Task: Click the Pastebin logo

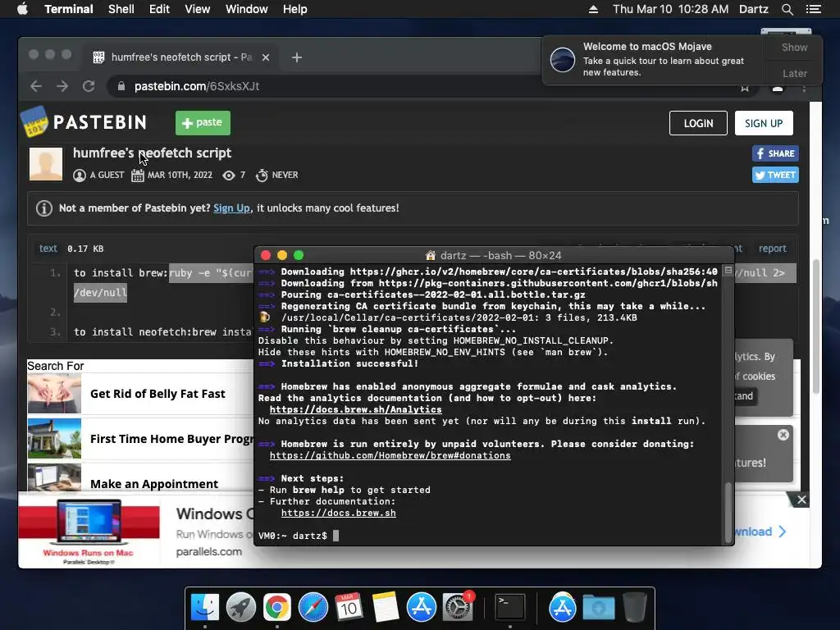Action: pyautogui.click(x=84, y=122)
